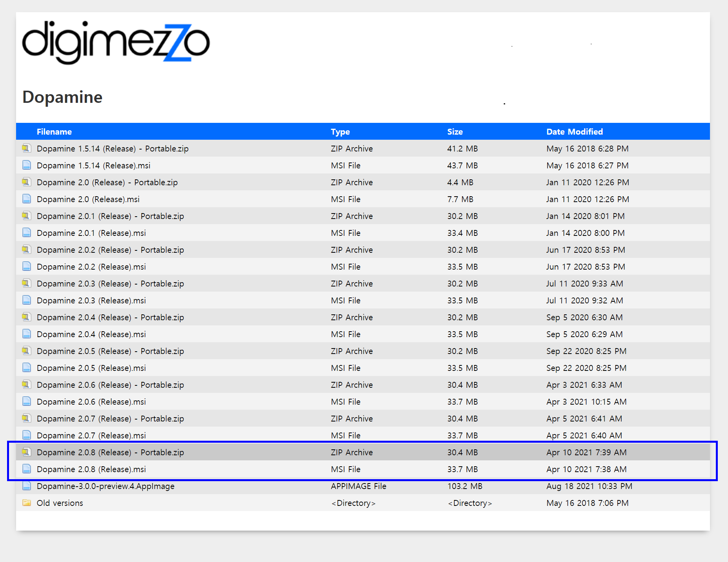The height and width of the screenshot is (562, 728).
Task: Download Dopamine 2.0.3 (Release) - Portable.zip
Action: click(110, 284)
